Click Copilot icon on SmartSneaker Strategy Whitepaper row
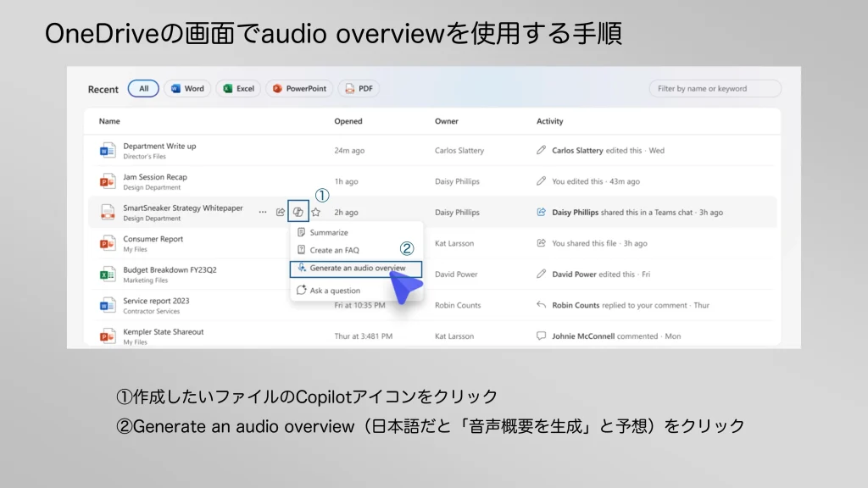 [298, 212]
